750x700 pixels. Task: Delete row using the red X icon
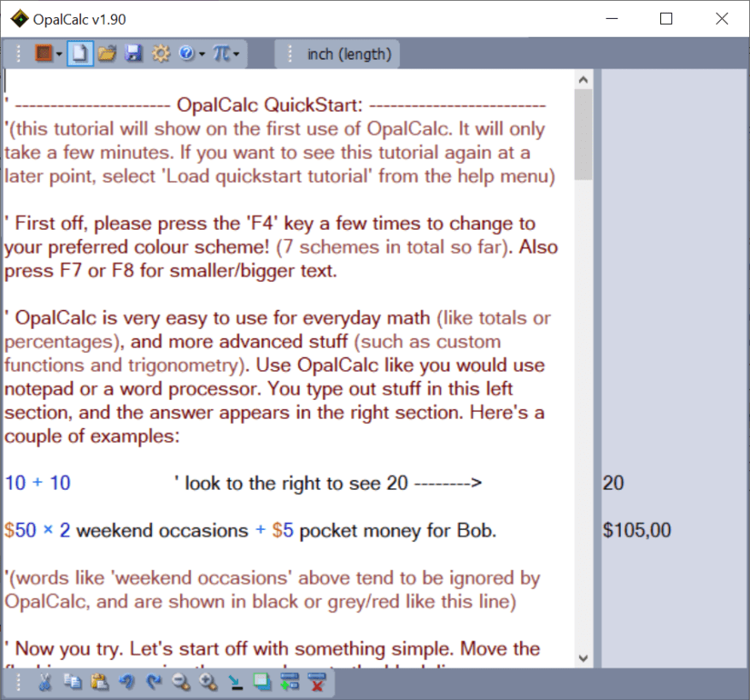(317, 682)
